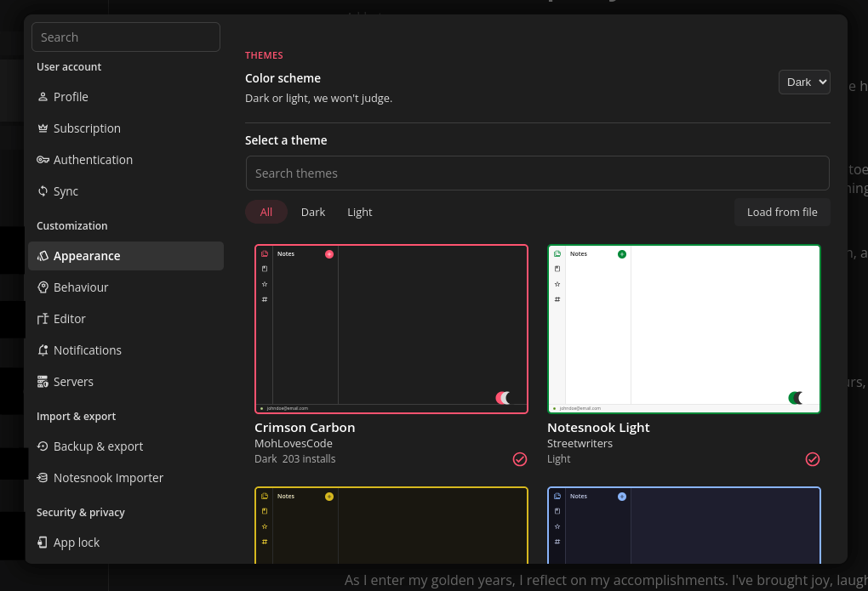Click the Profile person icon

point(42,97)
